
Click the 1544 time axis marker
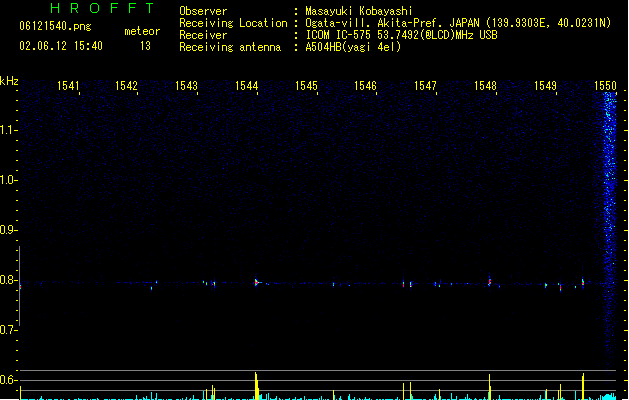[246, 86]
